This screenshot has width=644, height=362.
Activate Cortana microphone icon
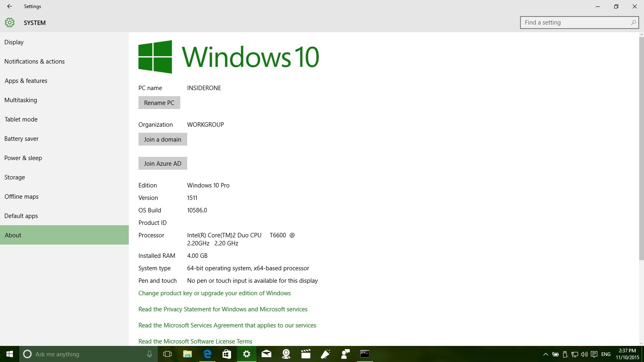[x=149, y=354]
